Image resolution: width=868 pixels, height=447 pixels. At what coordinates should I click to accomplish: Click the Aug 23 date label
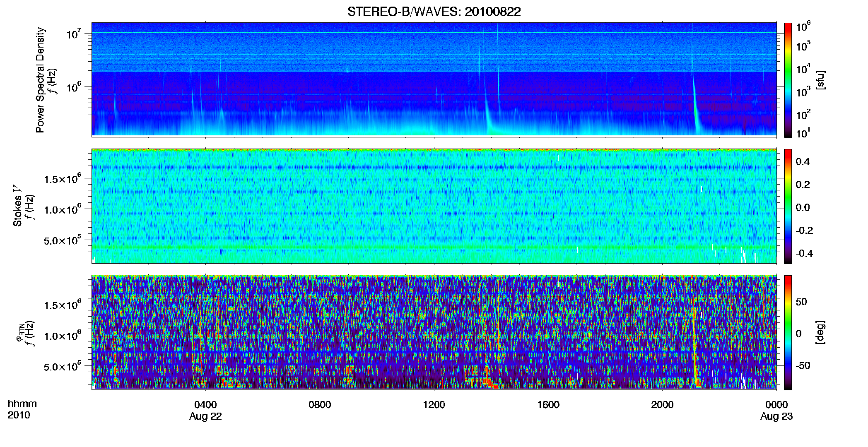click(776, 416)
